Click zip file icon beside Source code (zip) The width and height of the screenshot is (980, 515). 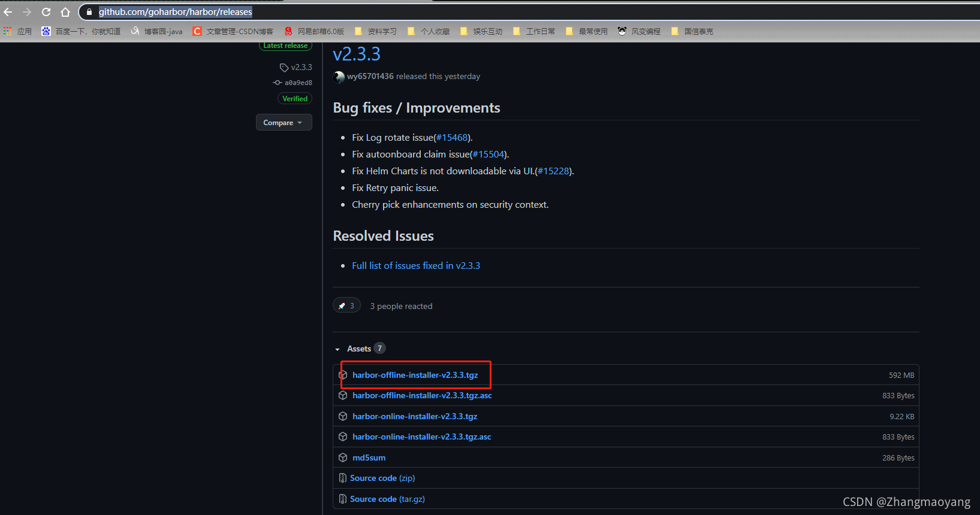343,478
